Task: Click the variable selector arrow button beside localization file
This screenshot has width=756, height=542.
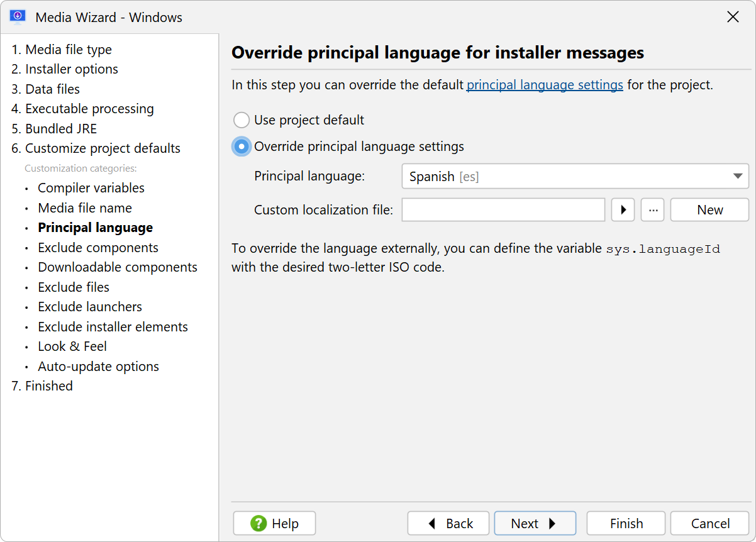Action: tap(623, 210)
